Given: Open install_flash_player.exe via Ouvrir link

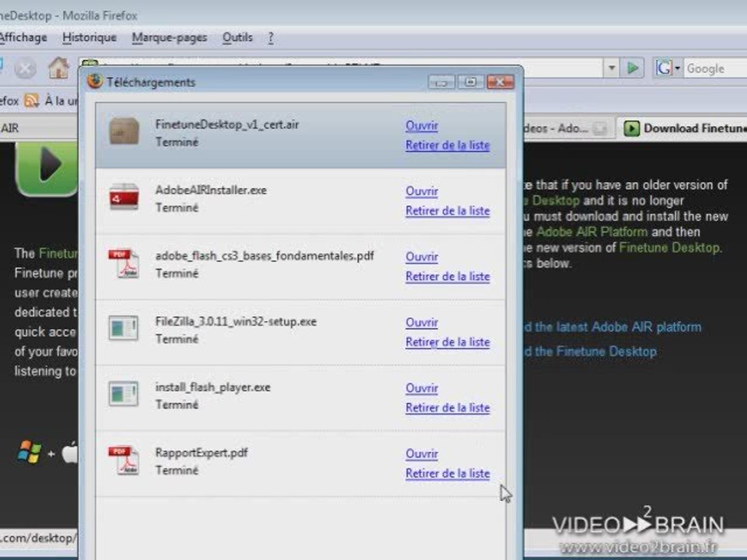Looking at the screenshot, I should (422, 389).
